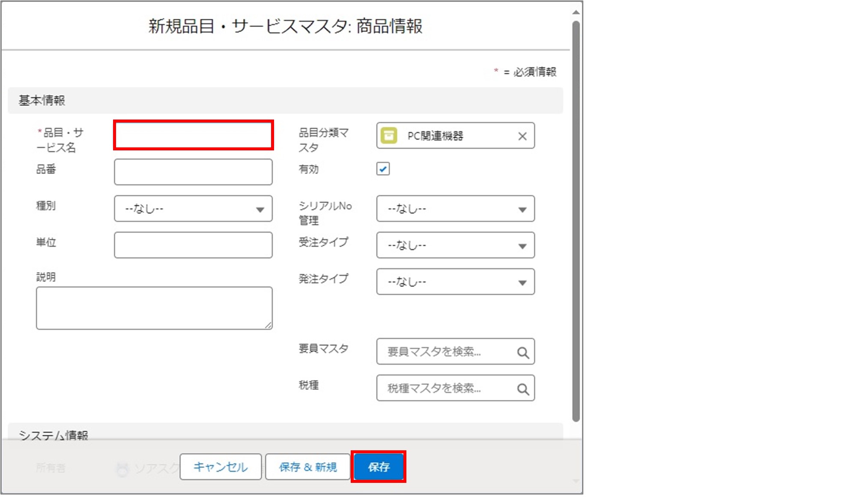Image resolution: width=868 pixels, height=497 pixels.
Task: Click the 要員マスタ search magnifier icon
Action: coord(523,353)
